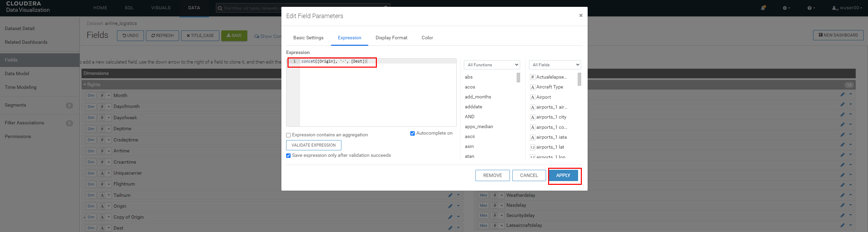Edit the Nasdelay measure pencil icon
Image resolution: width=868 pixels, height=232 pixels.
842,205
